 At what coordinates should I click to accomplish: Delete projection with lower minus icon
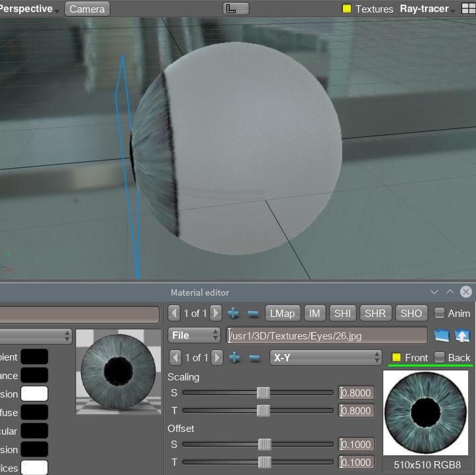click(253, 358)
